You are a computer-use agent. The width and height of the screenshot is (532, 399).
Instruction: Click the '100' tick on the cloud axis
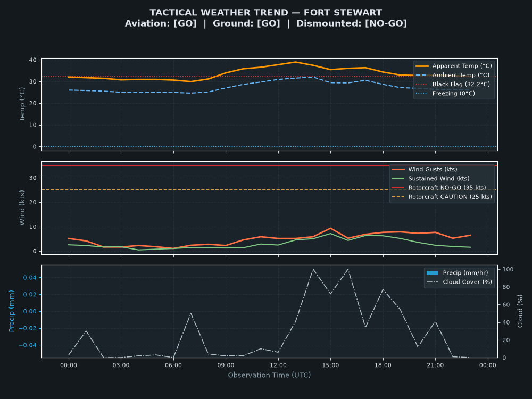[x=508, y=269]
